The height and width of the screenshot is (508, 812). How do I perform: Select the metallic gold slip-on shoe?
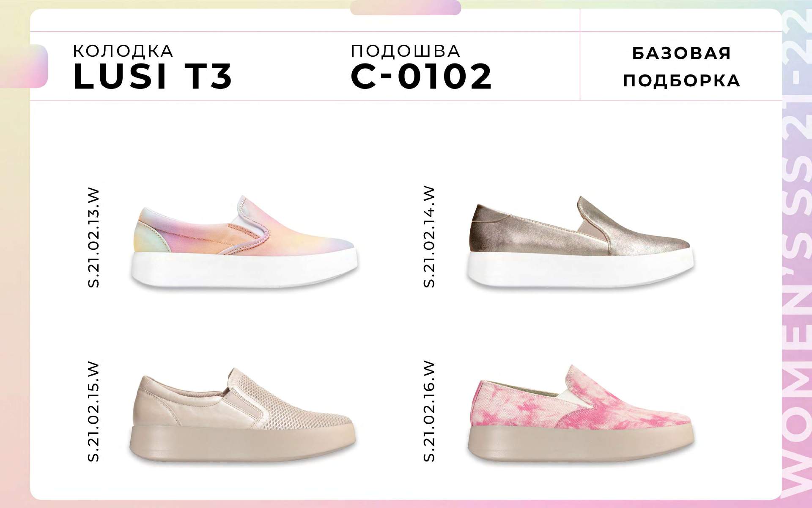pos(580,242)
